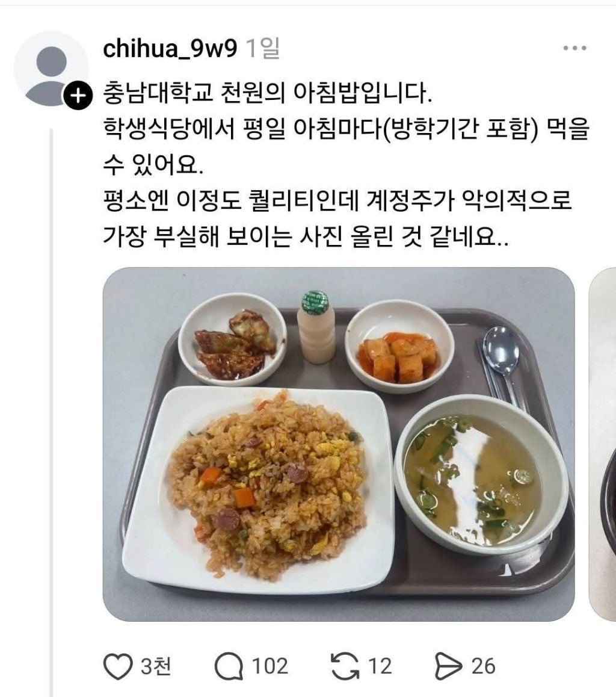The width and height of the screenshot is (616, 697).
Task: Click the text line 평소엔 이정도 퀄리티인데
Action: [x=337, y=201]
